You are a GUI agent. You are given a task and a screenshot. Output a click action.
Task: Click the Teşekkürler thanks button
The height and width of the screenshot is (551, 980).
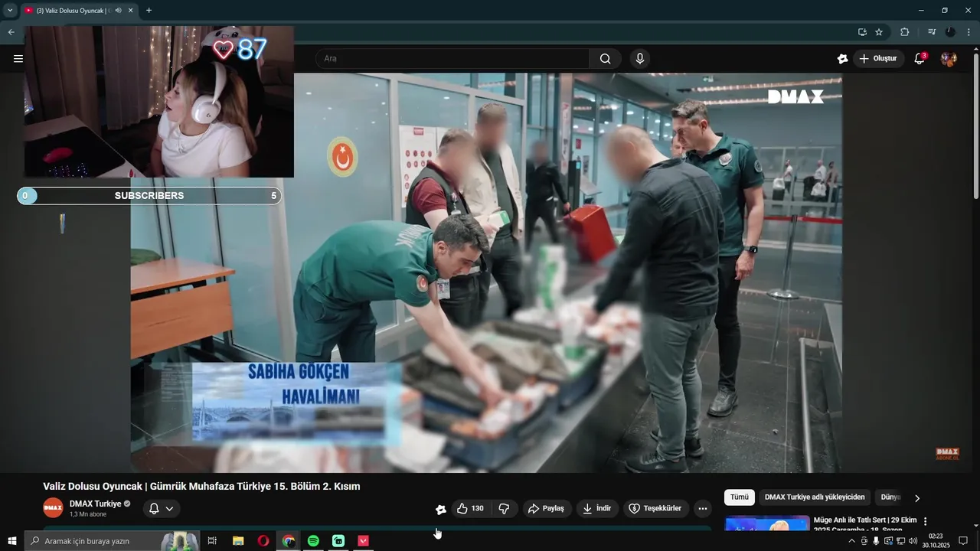[655, 508]
